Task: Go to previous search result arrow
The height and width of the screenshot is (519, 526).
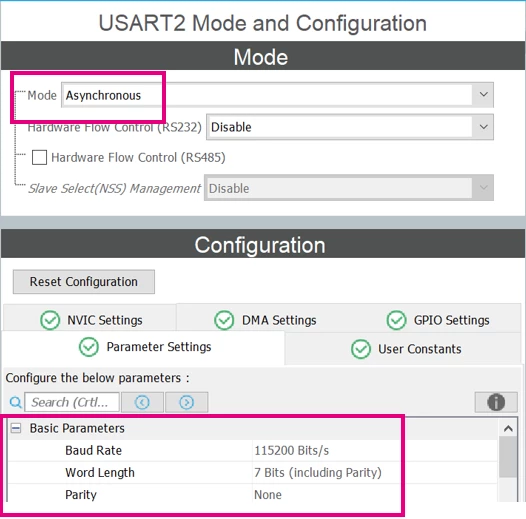Action: 142,402
